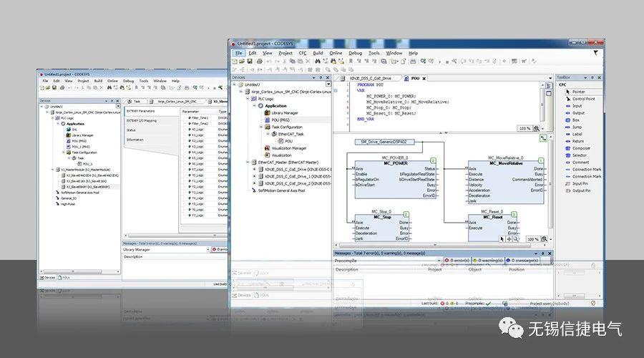This screenshot has height=358, width=644.
Task: Collapse the Task Configuration node in front tree
Action: click(x=261, y=127)
